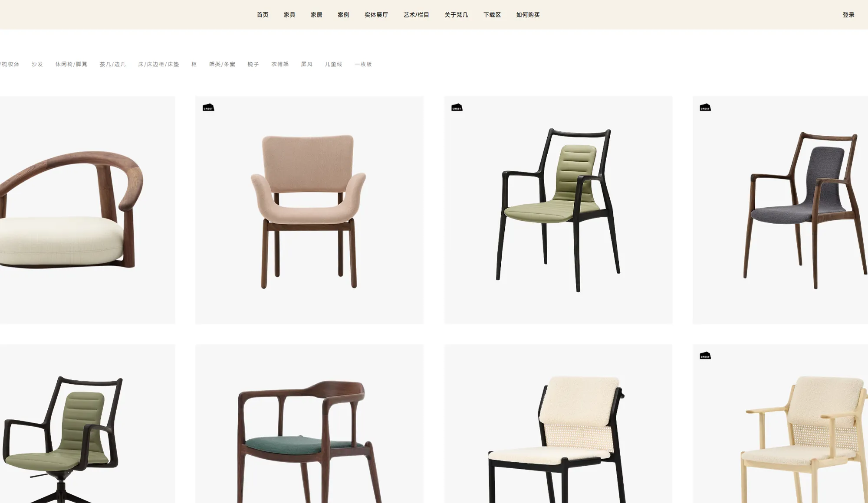This screenshot has width=868, height=503.
Task: Open the 如何购买 page link
Action: (x=528, y=15)
